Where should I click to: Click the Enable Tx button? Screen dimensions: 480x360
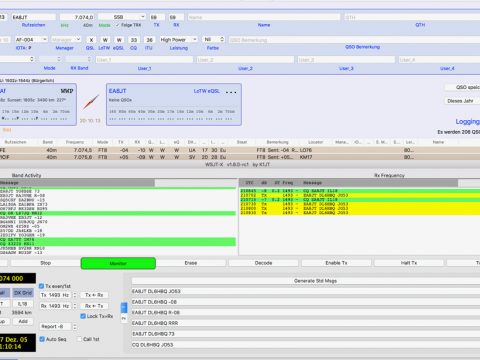click(x=336, y=263)
